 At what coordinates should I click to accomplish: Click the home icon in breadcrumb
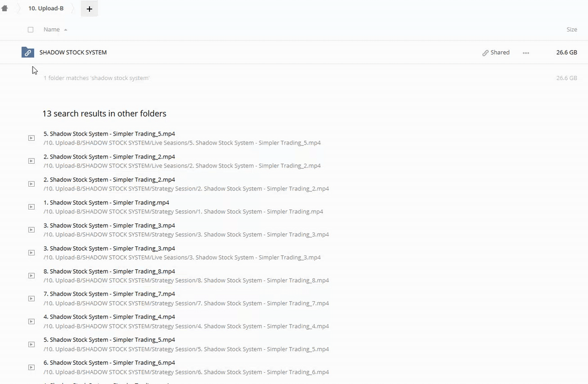[5, 9]
